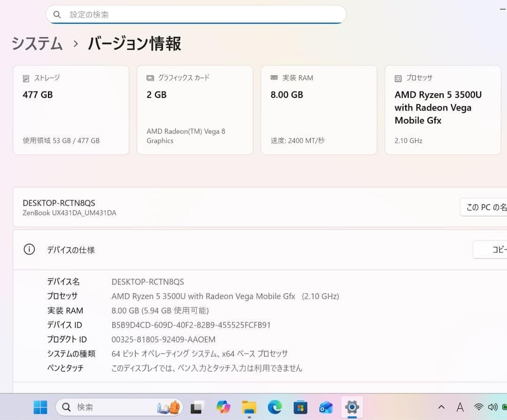
Task: Click the IME language indicator 'A'
Action: pos(460,407)
